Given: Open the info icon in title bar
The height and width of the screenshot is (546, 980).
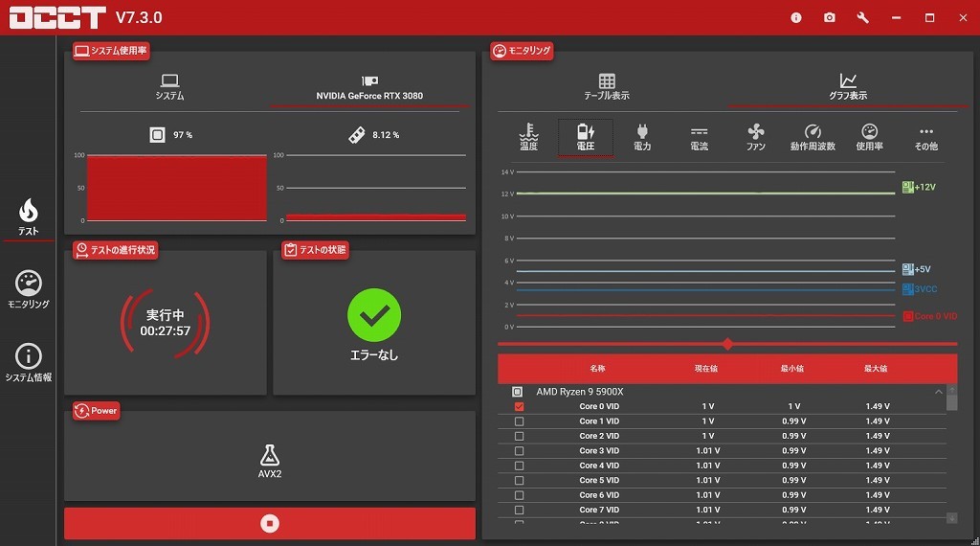Looking at the screenshot, I should 795,17.
